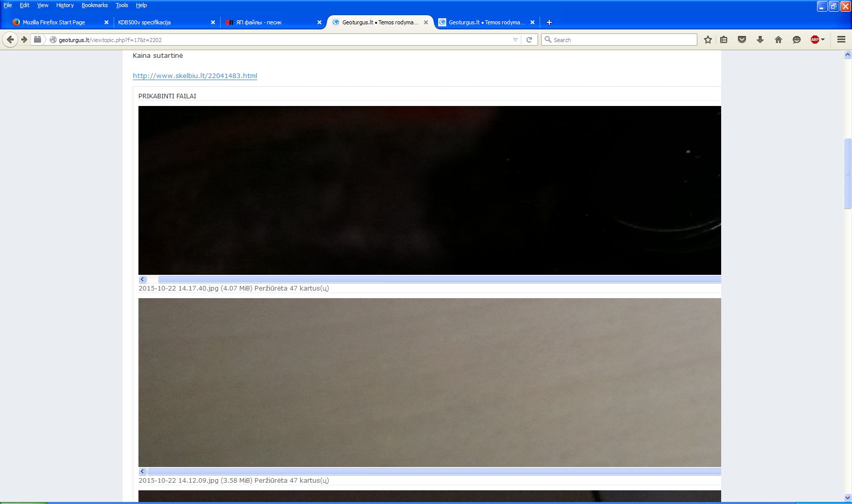
Task: Click first image's horizontal scrollbar left arrow
Action: (x=143, y=279)
